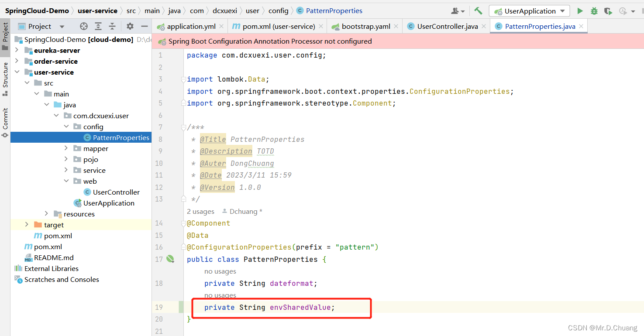Expand the order-service module
This screenshot has height=336, width=644.
point(17,61)
